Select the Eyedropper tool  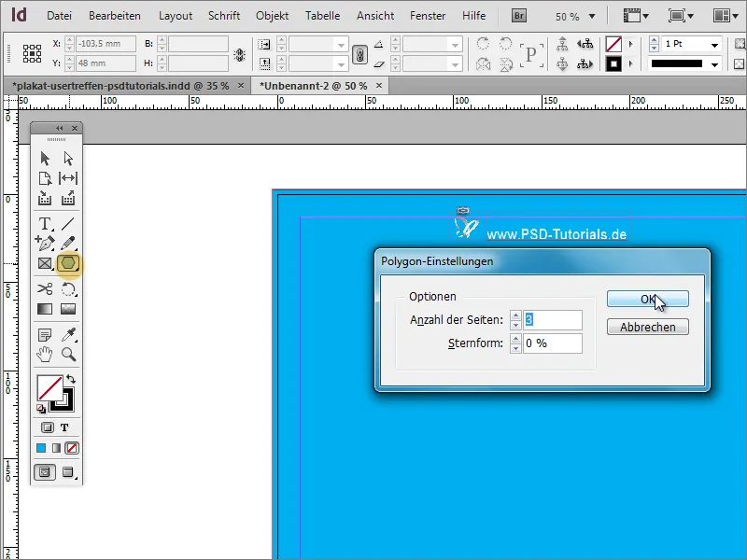68,335
